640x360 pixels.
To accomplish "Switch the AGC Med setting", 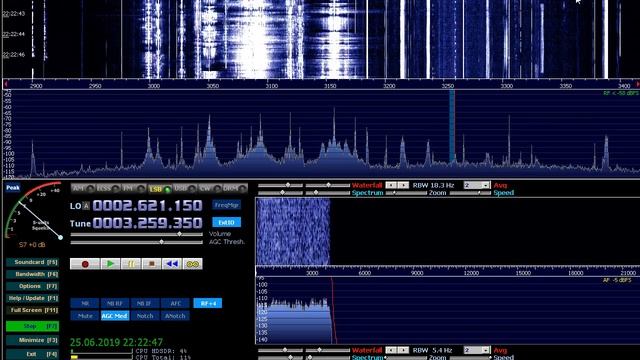I will click(115, 316).
